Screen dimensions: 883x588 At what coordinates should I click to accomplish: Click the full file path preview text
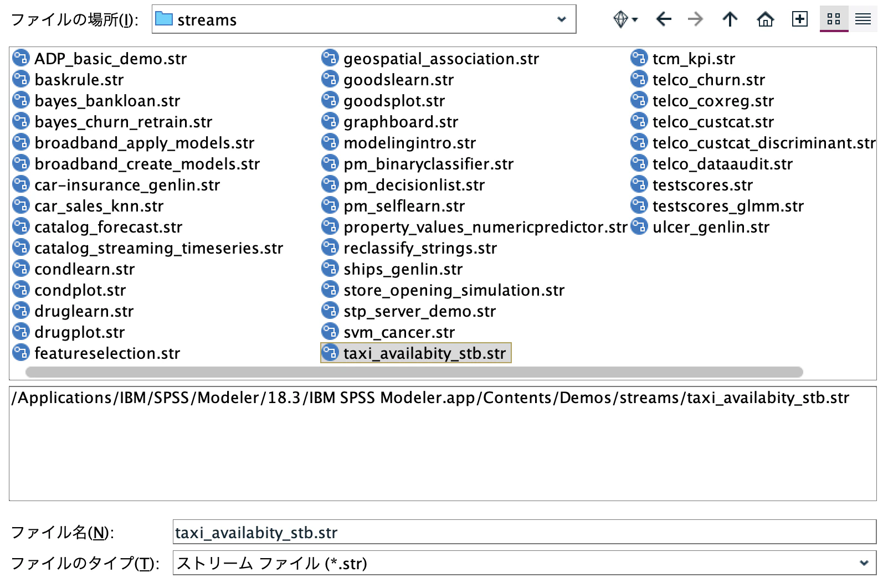pyautogui.click(x=430, y=398)
